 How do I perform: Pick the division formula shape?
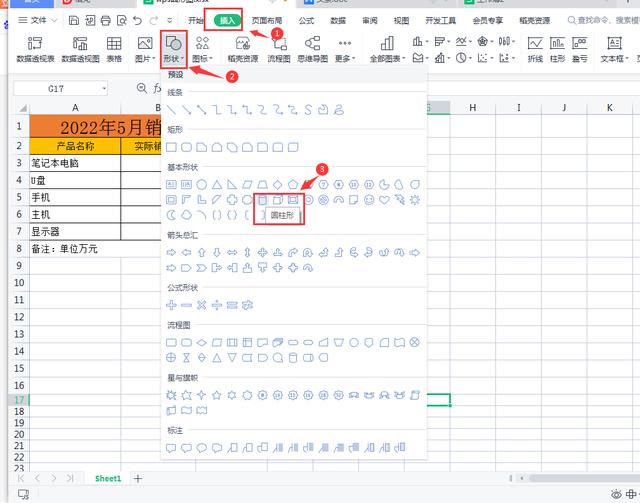[x=217, y=305]
